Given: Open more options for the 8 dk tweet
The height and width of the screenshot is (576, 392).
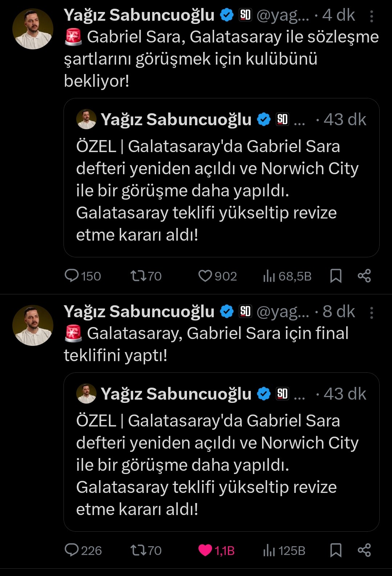Looking at the screenshot, I should (x=371, y=312).
